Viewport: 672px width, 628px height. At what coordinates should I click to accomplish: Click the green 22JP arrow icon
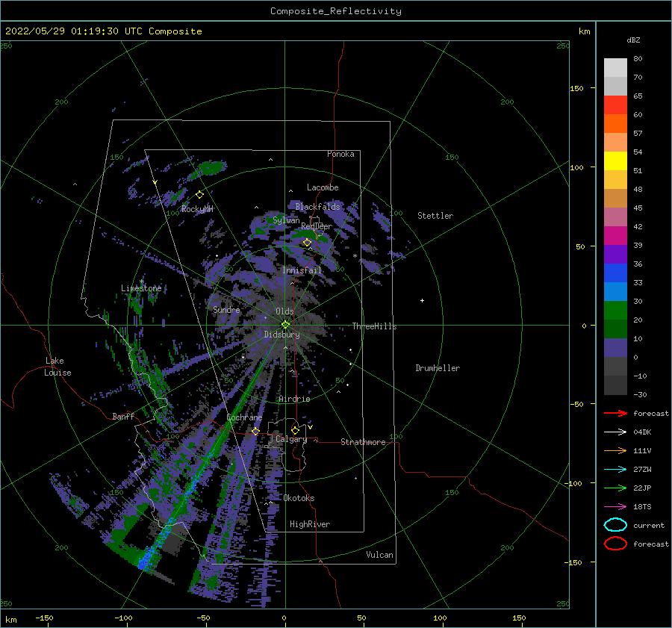pos(615,488)
